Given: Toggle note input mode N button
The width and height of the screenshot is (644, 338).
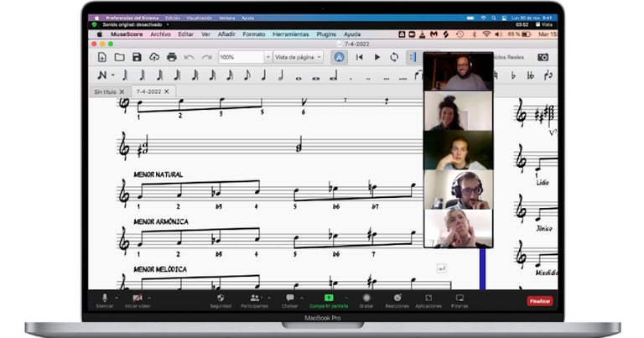Looking at the screenshot, I should [101, 75].
